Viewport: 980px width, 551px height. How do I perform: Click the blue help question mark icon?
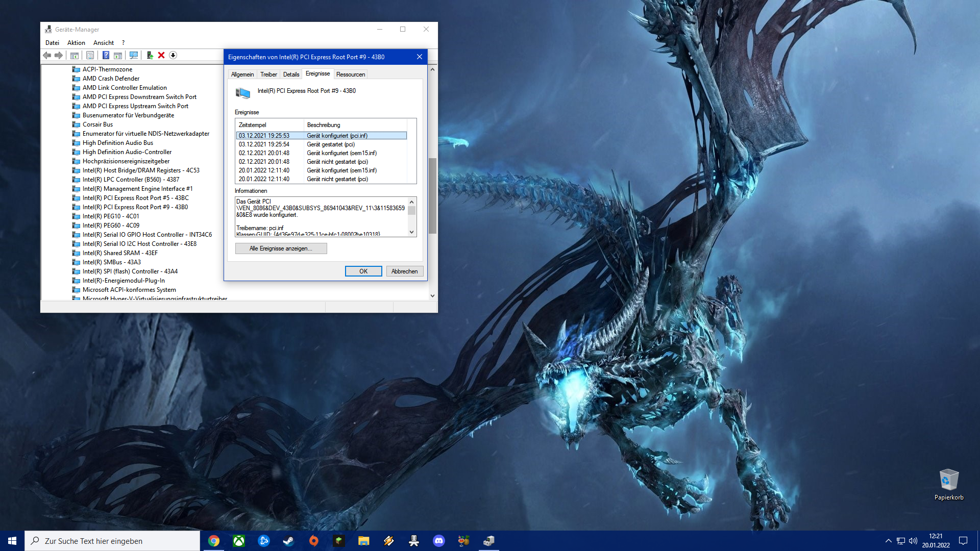106,55
